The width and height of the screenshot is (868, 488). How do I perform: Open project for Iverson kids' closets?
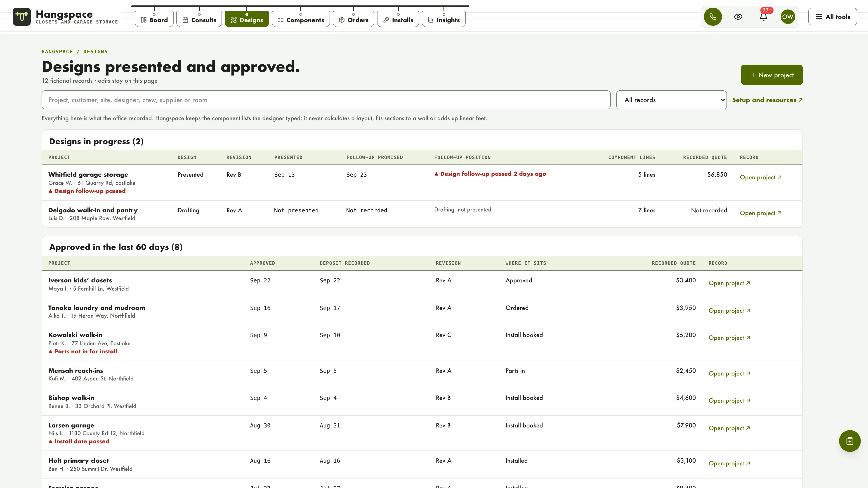(729, 283)
